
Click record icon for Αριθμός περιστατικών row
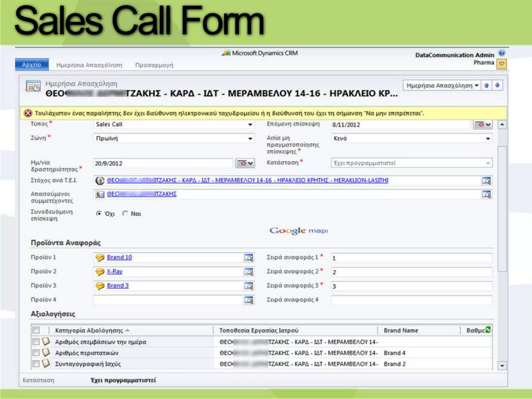[x=46, y=353]
